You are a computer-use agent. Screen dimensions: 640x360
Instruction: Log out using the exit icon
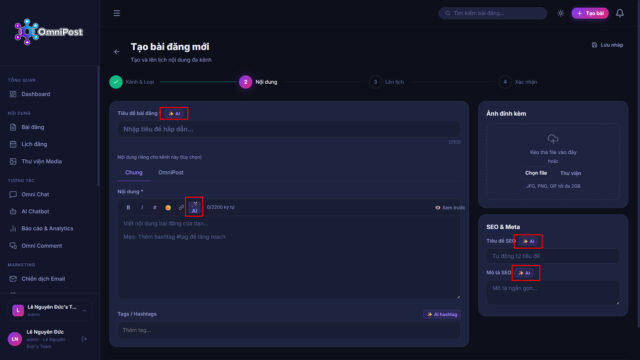pos(84,339)
